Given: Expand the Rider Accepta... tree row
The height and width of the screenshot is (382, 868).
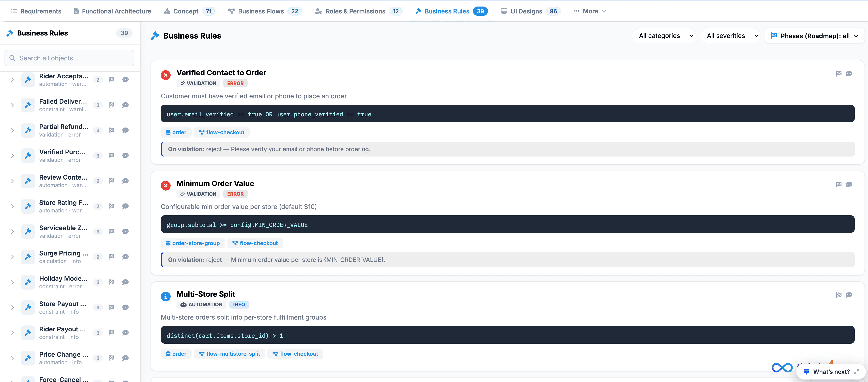Looking at the screenshot, I should (x=12, y=80).
